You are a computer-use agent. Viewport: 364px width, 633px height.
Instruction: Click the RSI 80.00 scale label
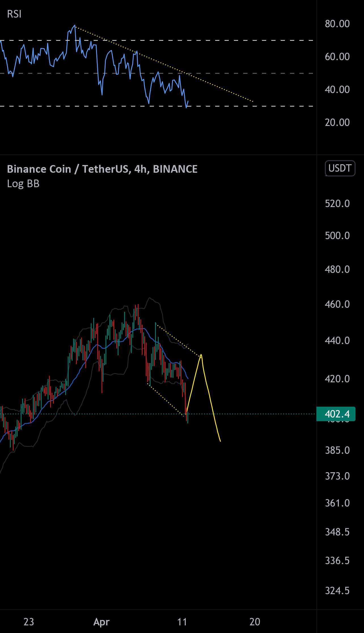337,24
